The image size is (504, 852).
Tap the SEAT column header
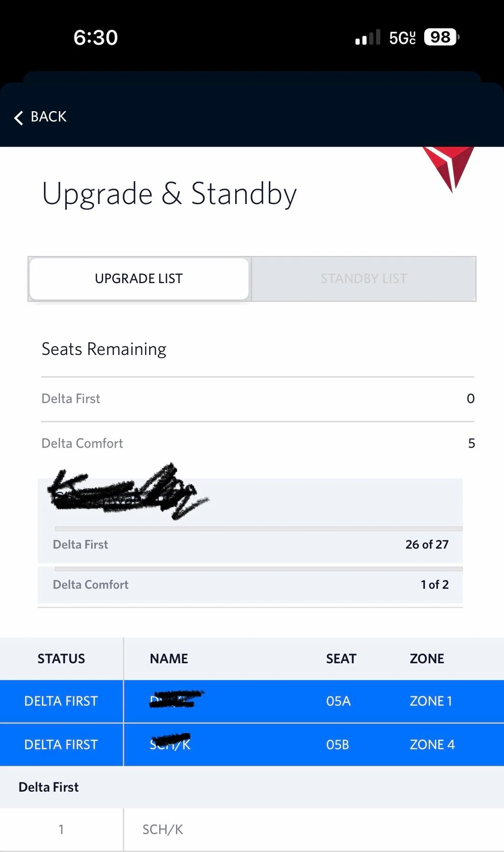(341, 659)
